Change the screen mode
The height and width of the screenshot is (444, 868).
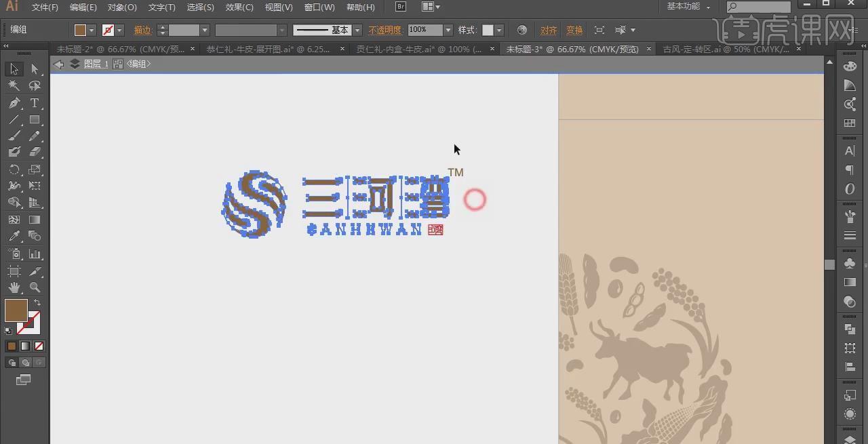[x=24, y=380]
